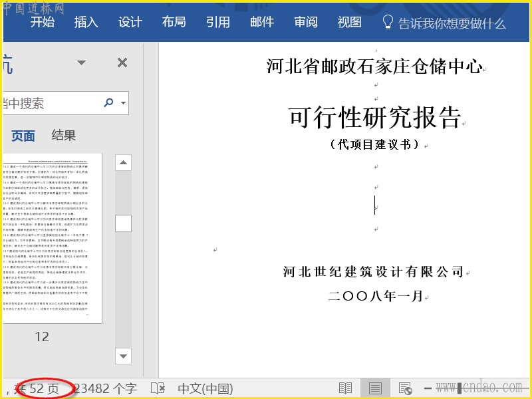Click the heading 可行性研究报告
The image size is (532, 399).
click(x=375, y=118)
